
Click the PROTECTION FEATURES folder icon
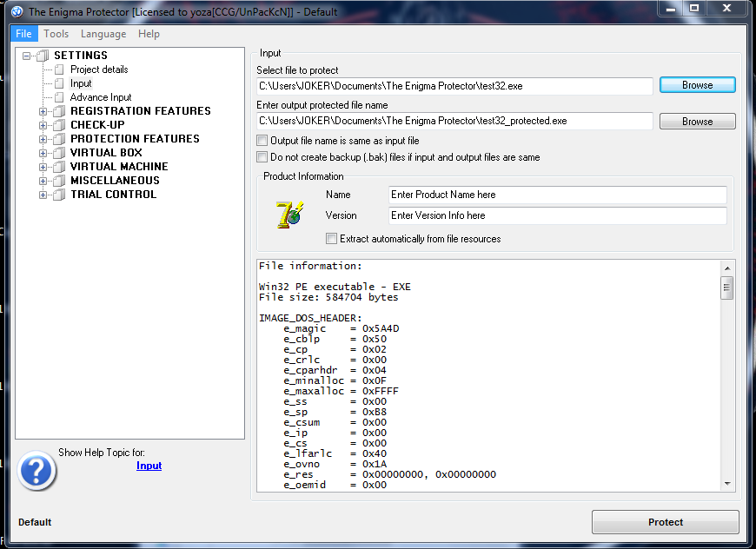[x=59, y=139]
